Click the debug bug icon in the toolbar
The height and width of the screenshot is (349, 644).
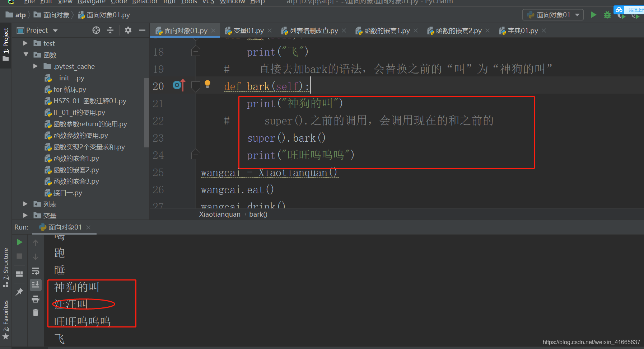(607, 15)
